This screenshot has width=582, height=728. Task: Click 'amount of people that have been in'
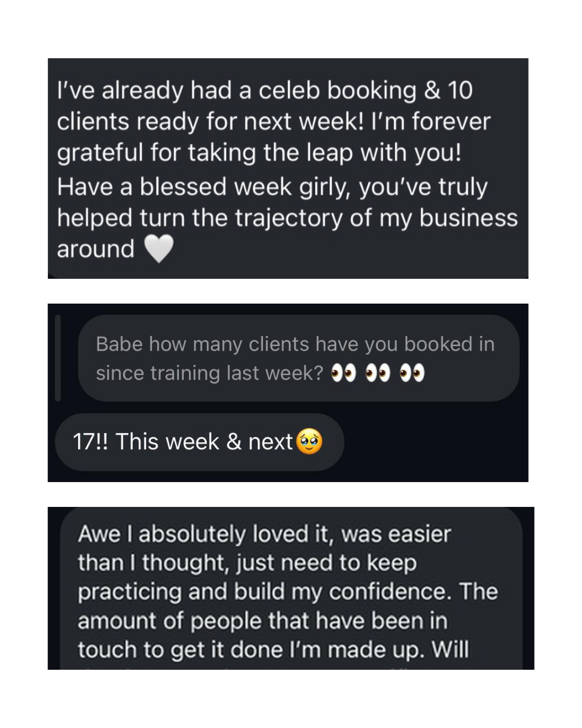coord(262,621)
